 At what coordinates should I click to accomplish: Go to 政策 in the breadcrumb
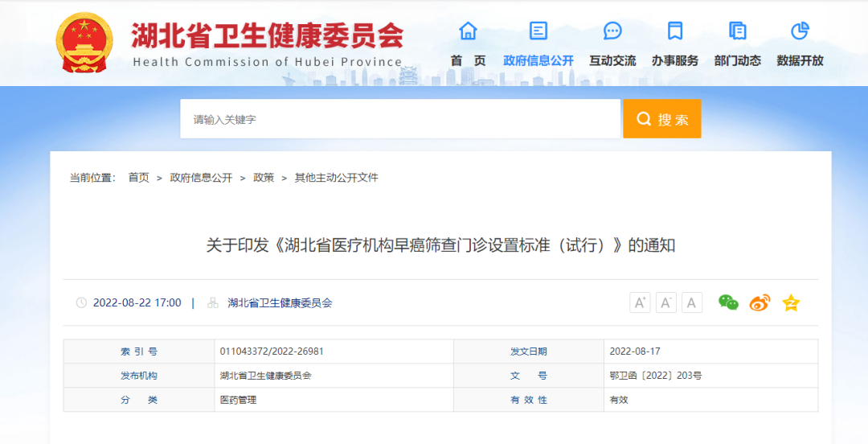(264, 178)
